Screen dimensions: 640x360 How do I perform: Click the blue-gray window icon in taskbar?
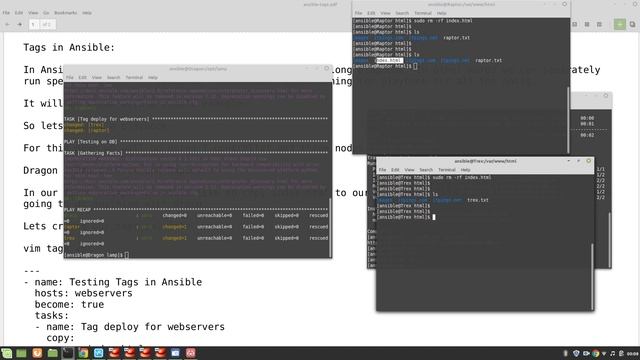[x=175, y=353]
